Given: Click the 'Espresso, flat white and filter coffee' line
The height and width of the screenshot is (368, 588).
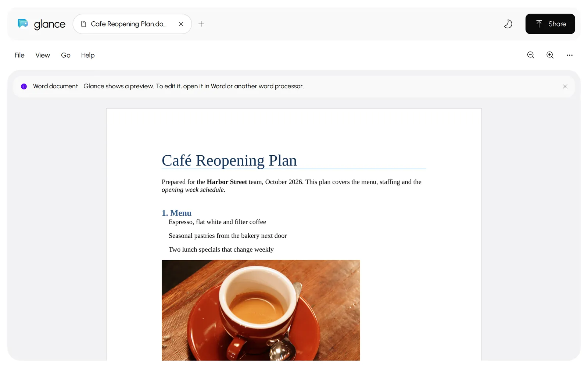Looking at the screenshot, I should pos(217,222).
